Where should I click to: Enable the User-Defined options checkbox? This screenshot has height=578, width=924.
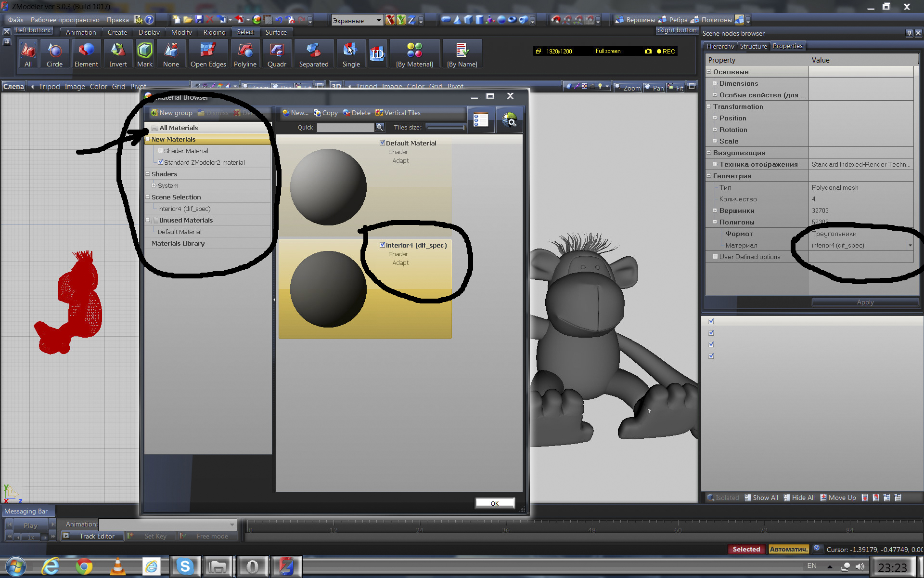[x=715, y=257]
